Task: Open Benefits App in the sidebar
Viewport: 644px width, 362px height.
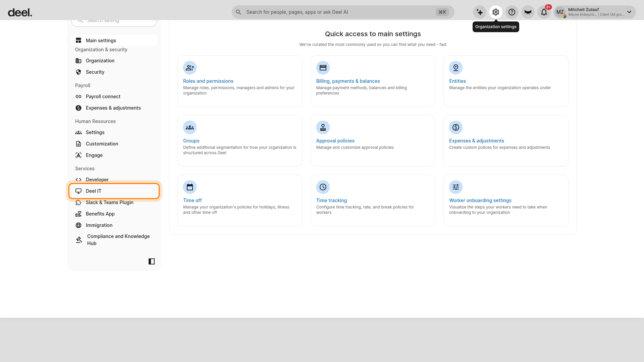Action: [x=114, y=214]
